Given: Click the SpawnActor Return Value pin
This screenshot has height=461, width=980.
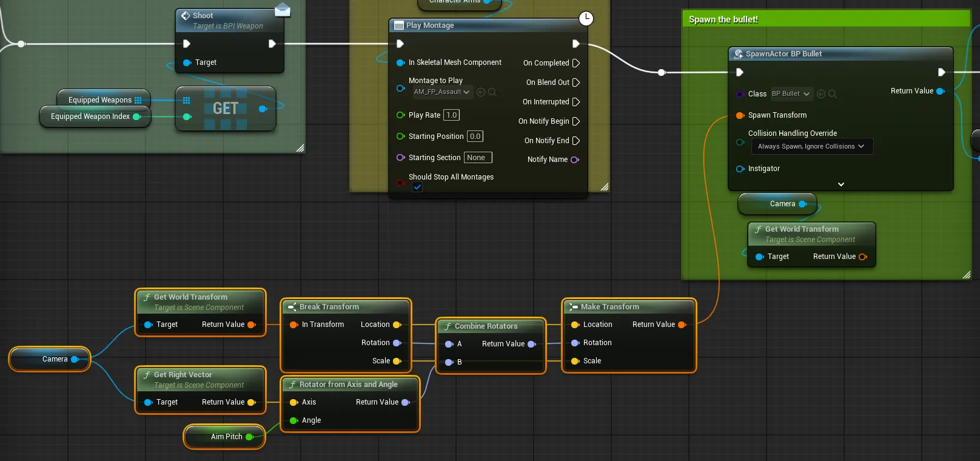Looking at the screenshot, I should 941,91.
